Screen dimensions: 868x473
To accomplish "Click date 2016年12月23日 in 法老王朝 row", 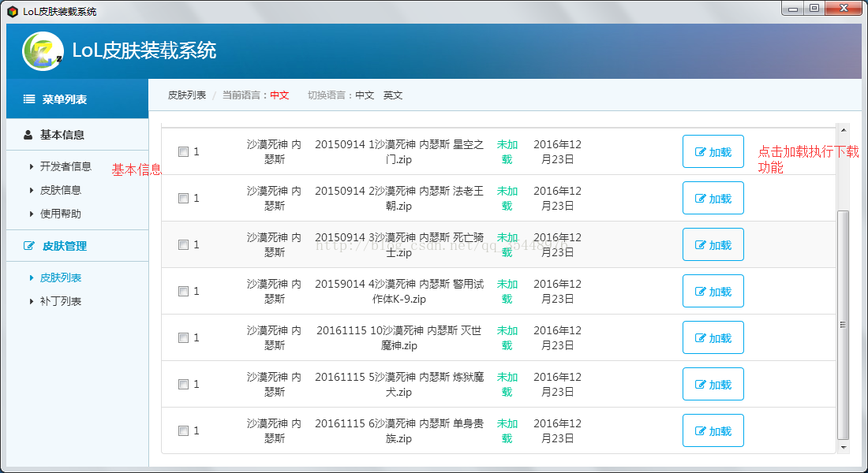I will [557, 198].
